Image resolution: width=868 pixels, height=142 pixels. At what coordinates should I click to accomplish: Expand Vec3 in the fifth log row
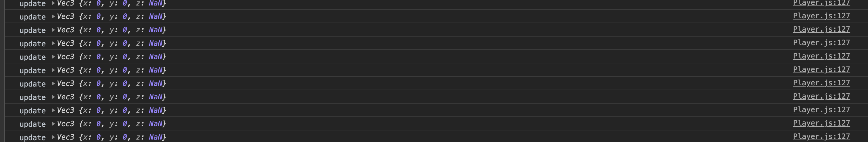tap(53, 56)
